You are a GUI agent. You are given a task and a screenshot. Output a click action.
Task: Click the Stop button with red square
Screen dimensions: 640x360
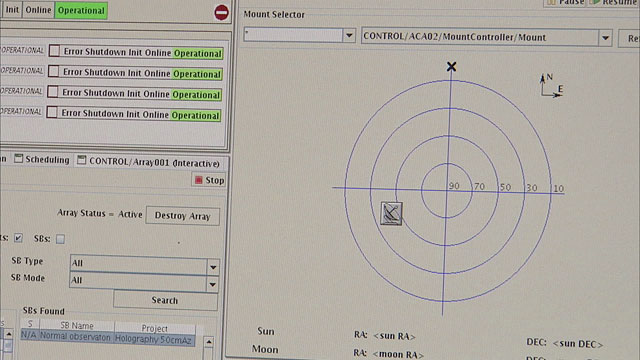pyautogui.click(x=209, y=180)
